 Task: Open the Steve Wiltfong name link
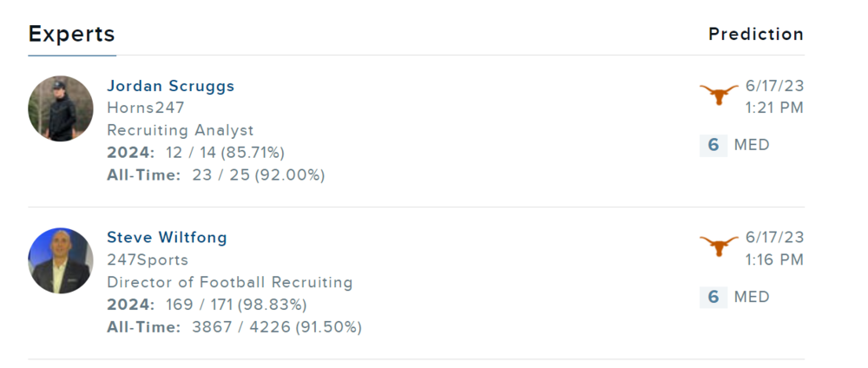[x=167, y=238]
